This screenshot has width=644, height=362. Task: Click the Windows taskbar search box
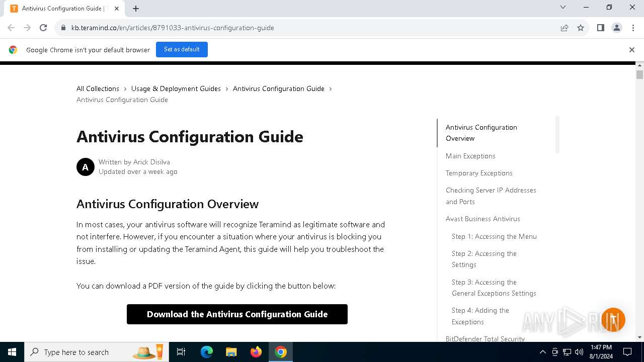point(96,352)
